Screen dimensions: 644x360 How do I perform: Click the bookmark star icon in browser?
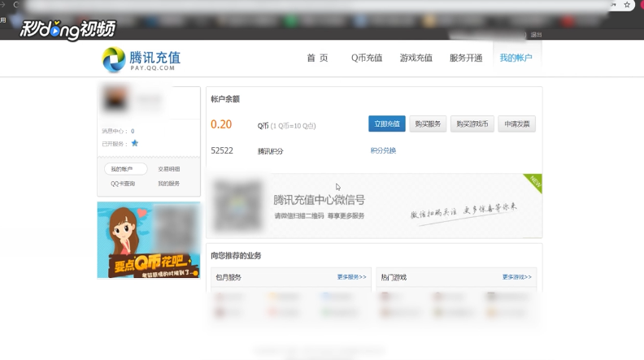tap(627, 5)
